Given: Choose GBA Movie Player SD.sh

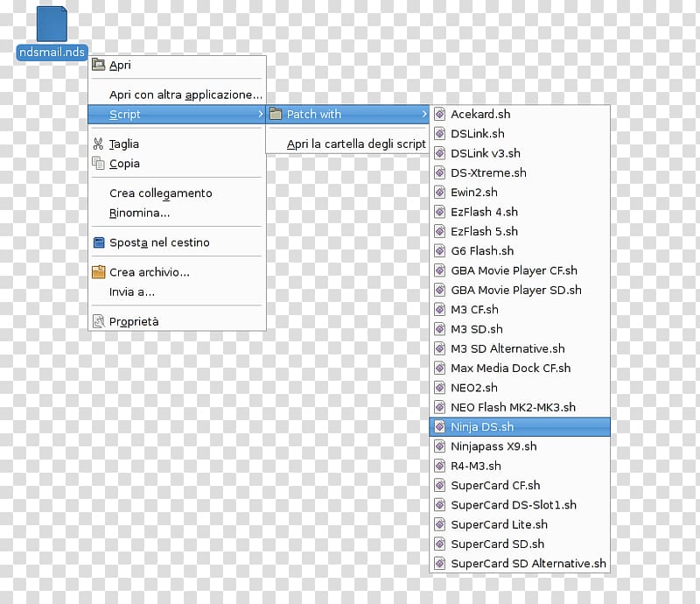Looking at the screenshot, I should 520,290.
